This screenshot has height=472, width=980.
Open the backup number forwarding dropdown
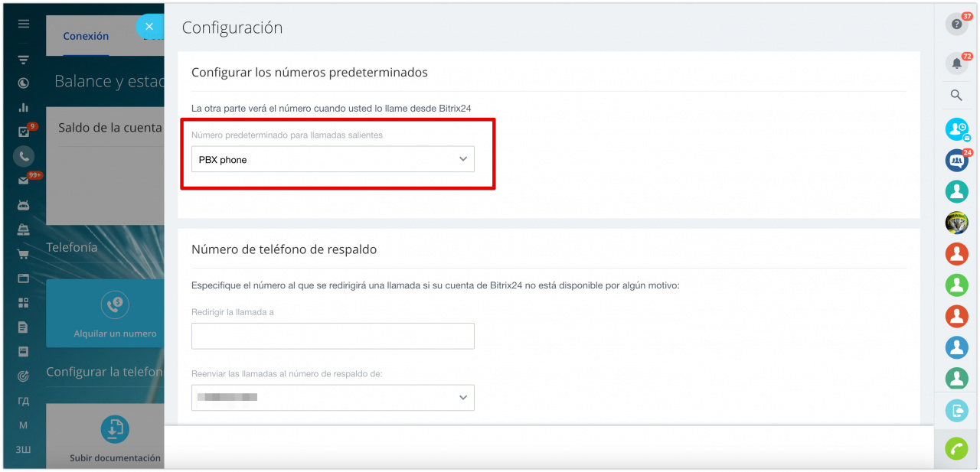(x=332, y=398)
